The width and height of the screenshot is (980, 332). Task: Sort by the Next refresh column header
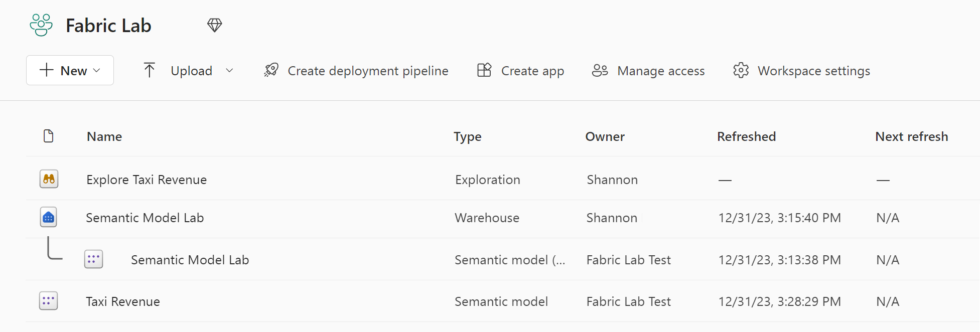click(x=912, y=136)
